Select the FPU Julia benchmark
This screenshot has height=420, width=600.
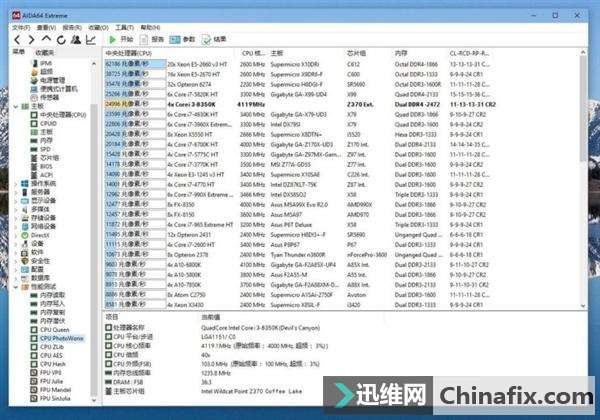[x=51, y=381]
